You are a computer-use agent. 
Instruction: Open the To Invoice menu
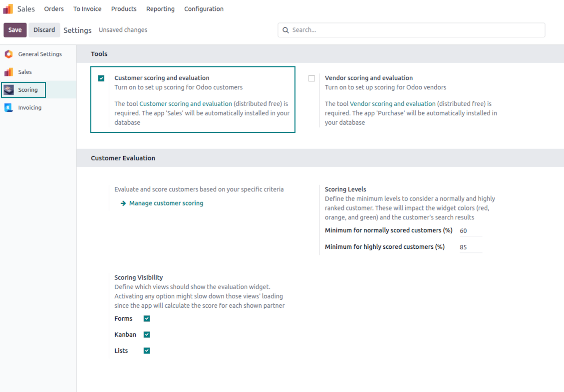pos(87,9)
